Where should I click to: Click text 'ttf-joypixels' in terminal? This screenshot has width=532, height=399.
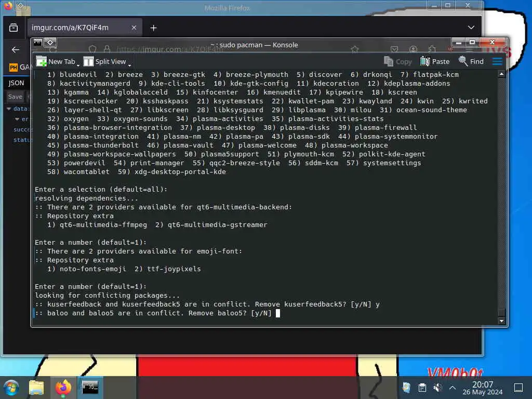[x=174, y=269]
